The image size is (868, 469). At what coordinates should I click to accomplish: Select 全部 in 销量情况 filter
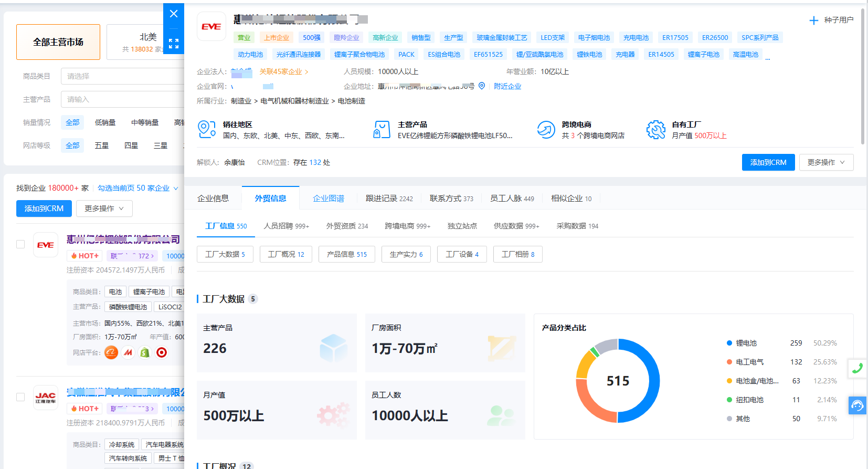point(72,122)
